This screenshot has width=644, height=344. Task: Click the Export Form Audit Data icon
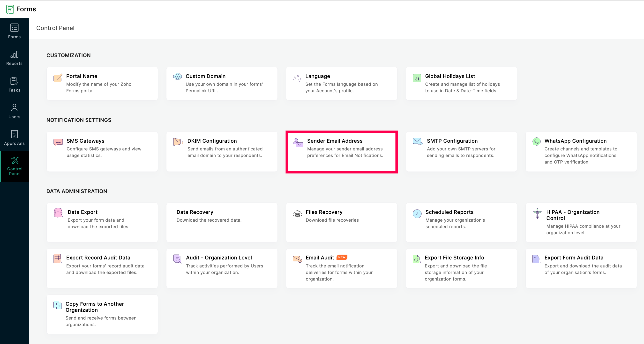pos(537,259)
